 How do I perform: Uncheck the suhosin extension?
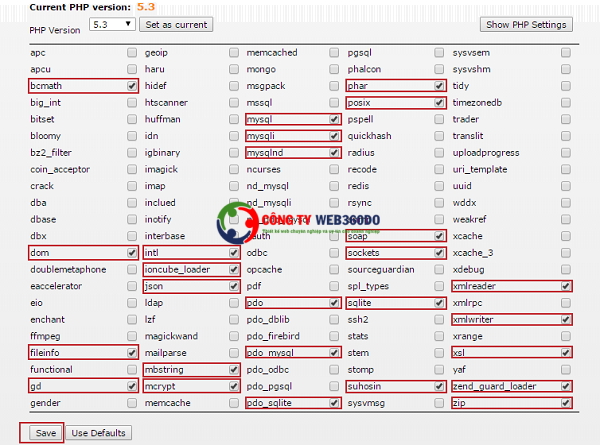439,386
